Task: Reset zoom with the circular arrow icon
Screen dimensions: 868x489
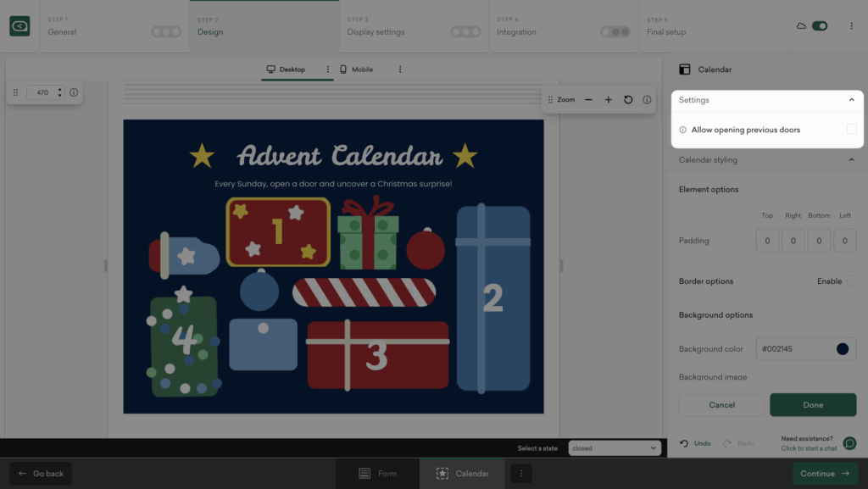Action: (628, 100)
